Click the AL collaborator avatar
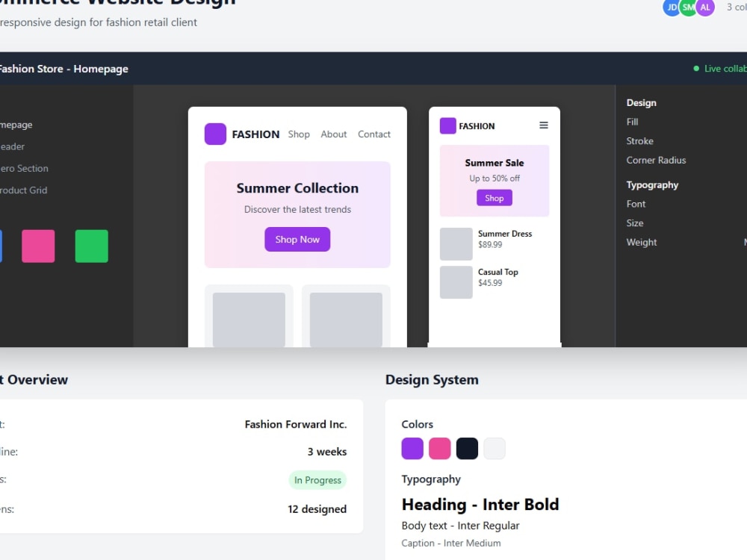This screenshot has height=560, width=747. pos(705,7)
